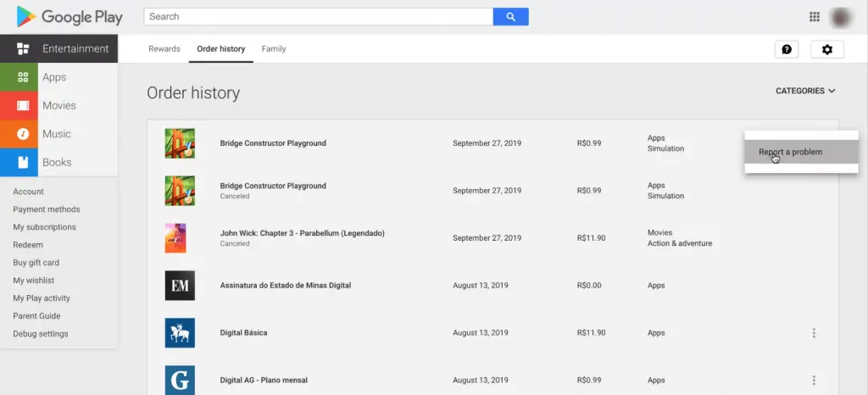
Task: Open the blurred account avatar
Action: (840, 17)
